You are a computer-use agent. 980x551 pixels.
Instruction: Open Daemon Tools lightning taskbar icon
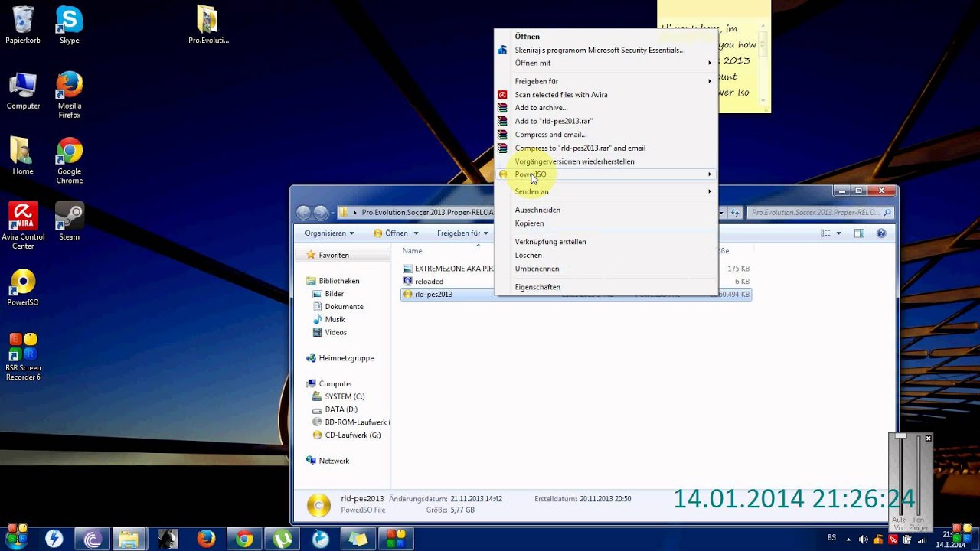pyautogui.click(x=54, y=539)
